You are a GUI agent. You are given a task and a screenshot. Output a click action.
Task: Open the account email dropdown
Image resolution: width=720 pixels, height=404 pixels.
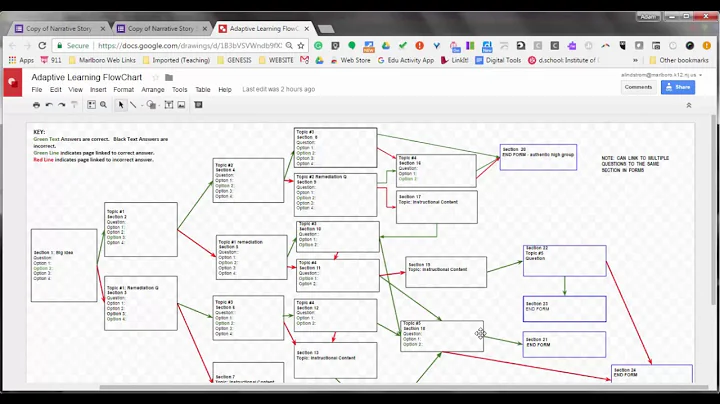click(661, 75)
